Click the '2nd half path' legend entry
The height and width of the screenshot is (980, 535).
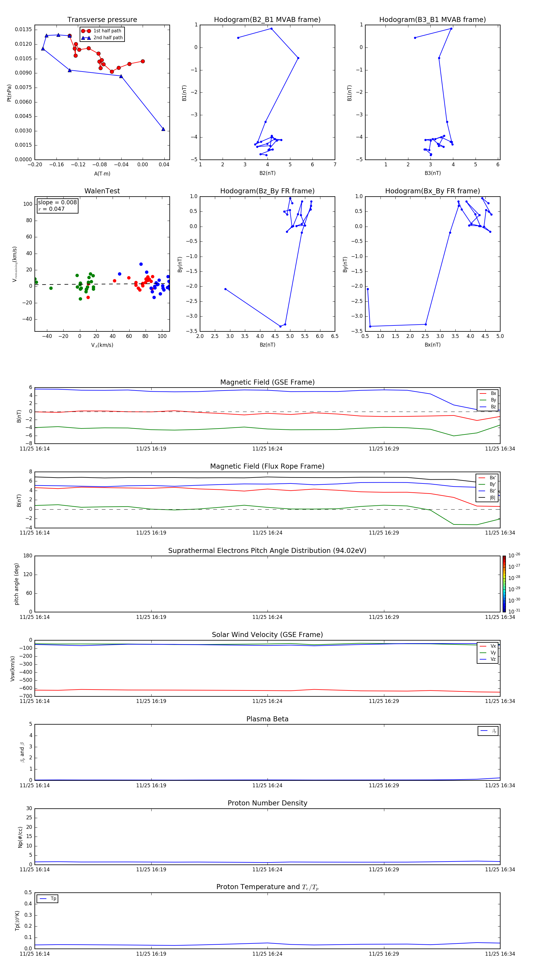pos(102,38)
